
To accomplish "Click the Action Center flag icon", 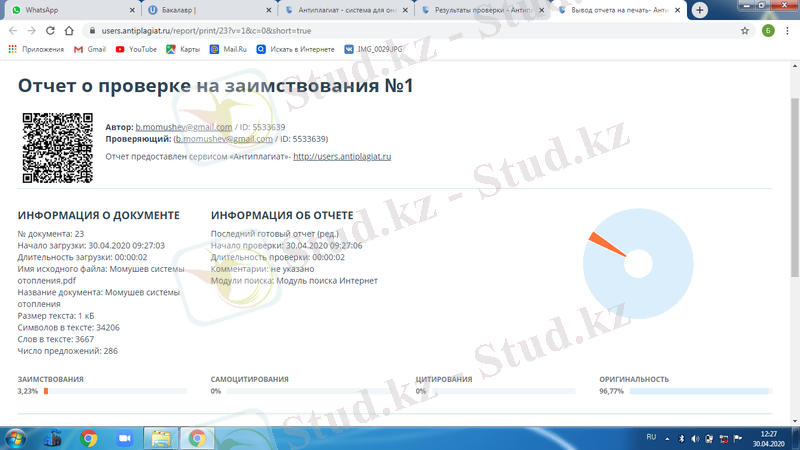I will click(738, 439).
